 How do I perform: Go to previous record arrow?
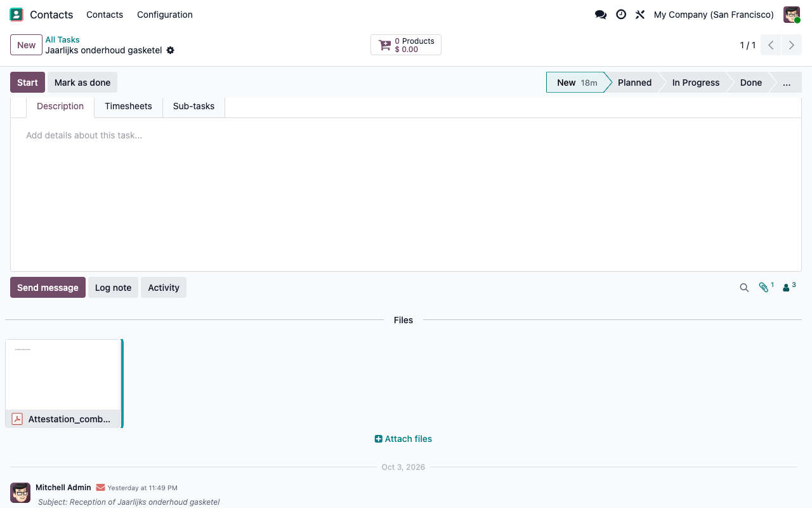(x=771, y=45)
